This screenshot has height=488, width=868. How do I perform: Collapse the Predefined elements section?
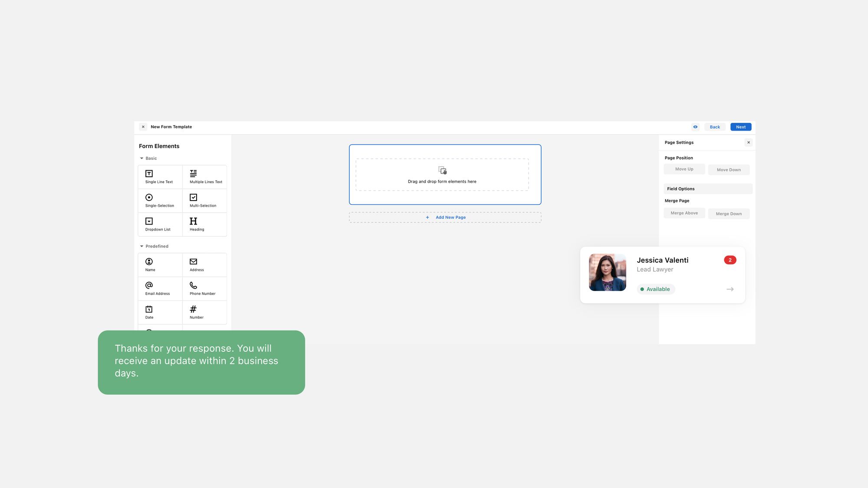pos(141,246)
